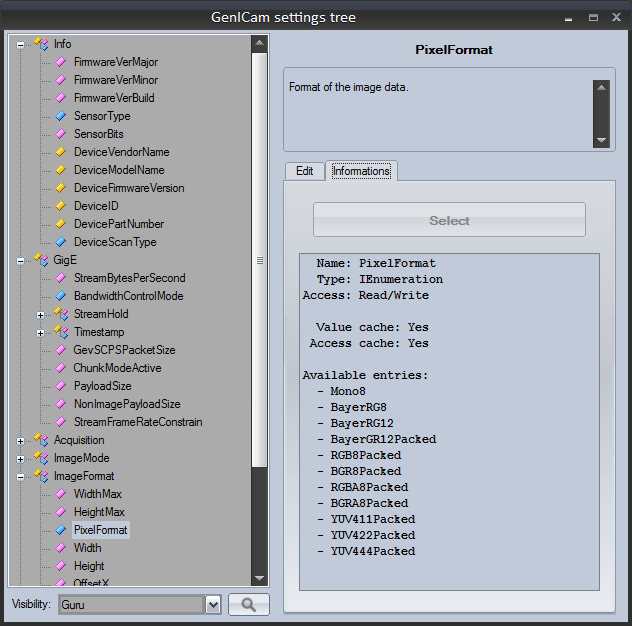
Task: Select the PixelFormat tree item
Action: pyautogui.click(x=100, y=530)
